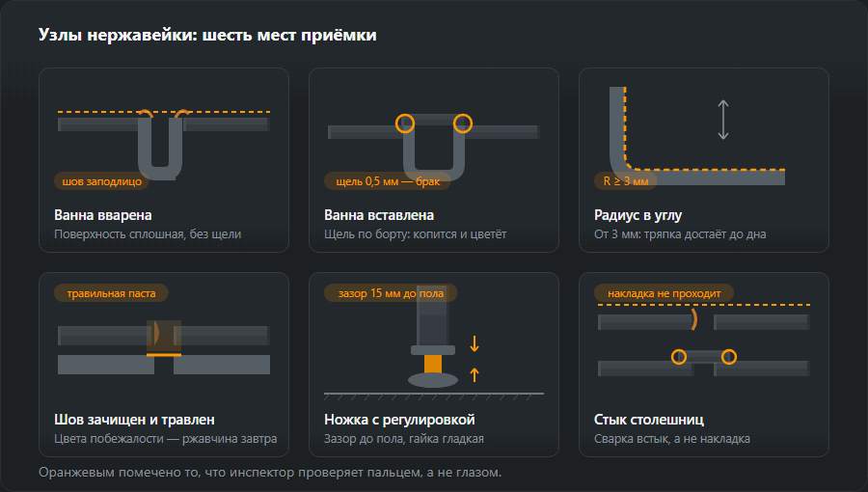Click the double-headed vertical arrow icon
The image size is (868, 492).
723,120
